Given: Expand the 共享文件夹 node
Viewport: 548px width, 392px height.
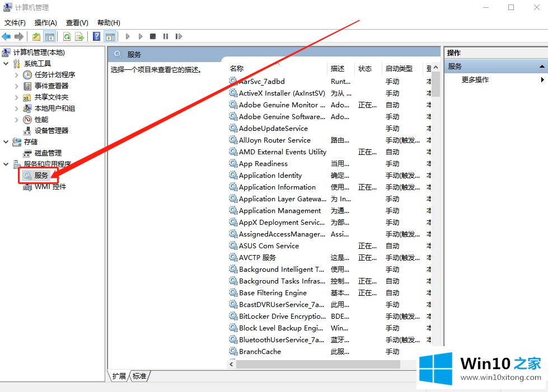Looking at the screenshot, I should pyautogui.click(x=16, y=97).
